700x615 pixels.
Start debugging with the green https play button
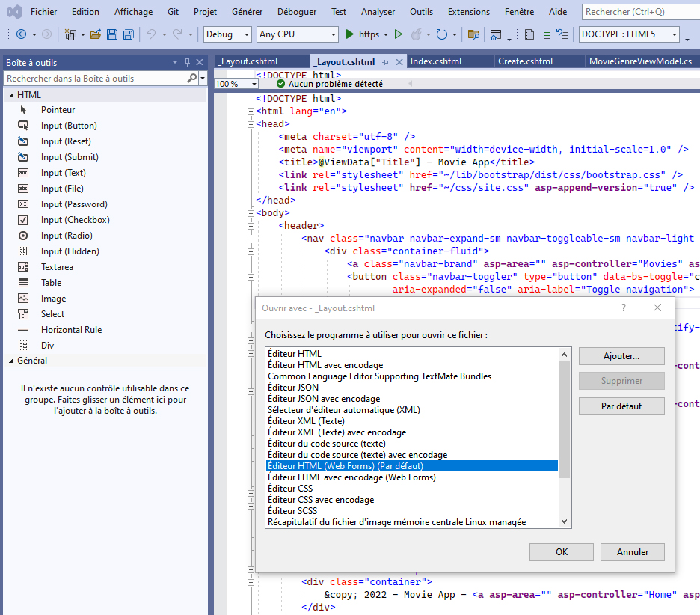(363, 34)
